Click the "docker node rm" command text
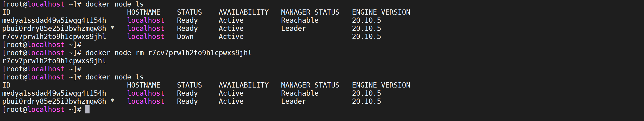 115,53
